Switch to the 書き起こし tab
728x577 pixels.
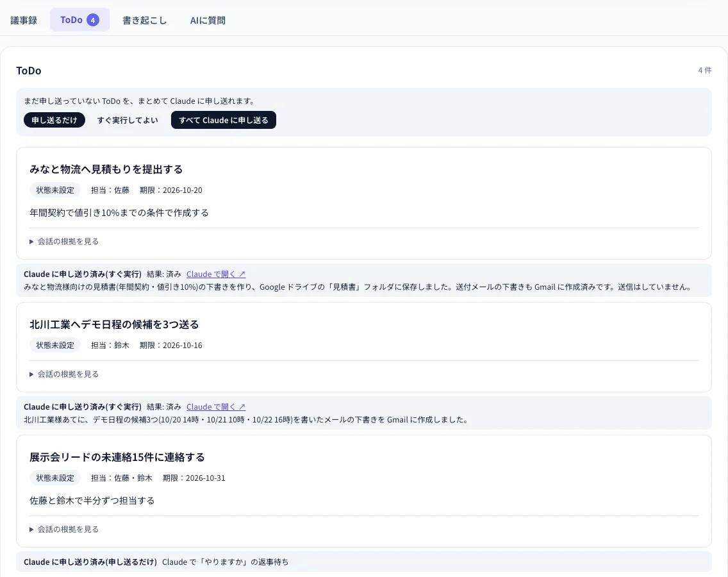tap(144, 20)
